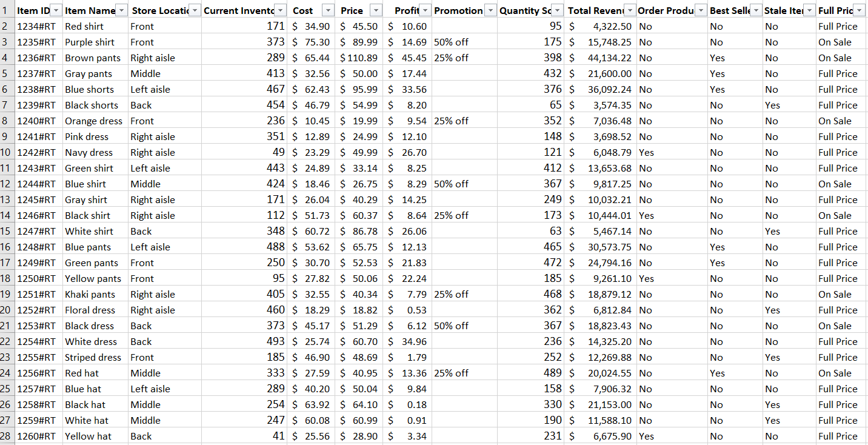Open the Profit column filter dropdown

(x=426, y=11)
